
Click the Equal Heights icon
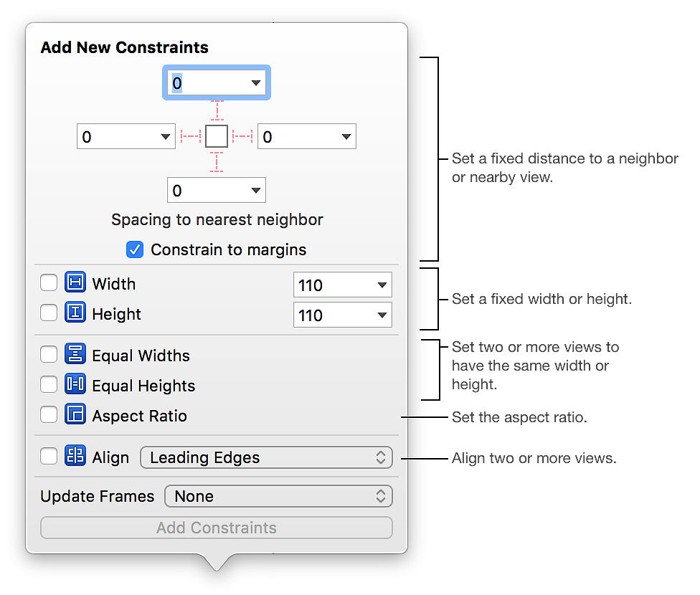pos(75,384)
